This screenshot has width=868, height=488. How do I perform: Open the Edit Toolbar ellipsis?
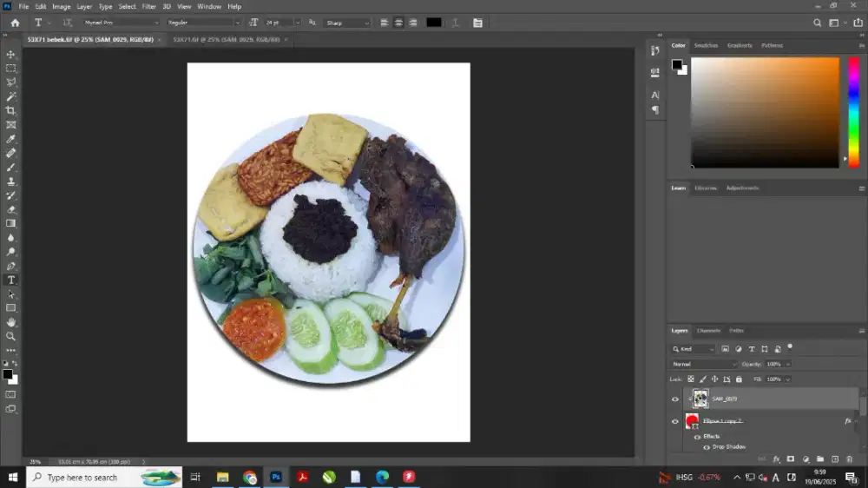coord(10,350)
